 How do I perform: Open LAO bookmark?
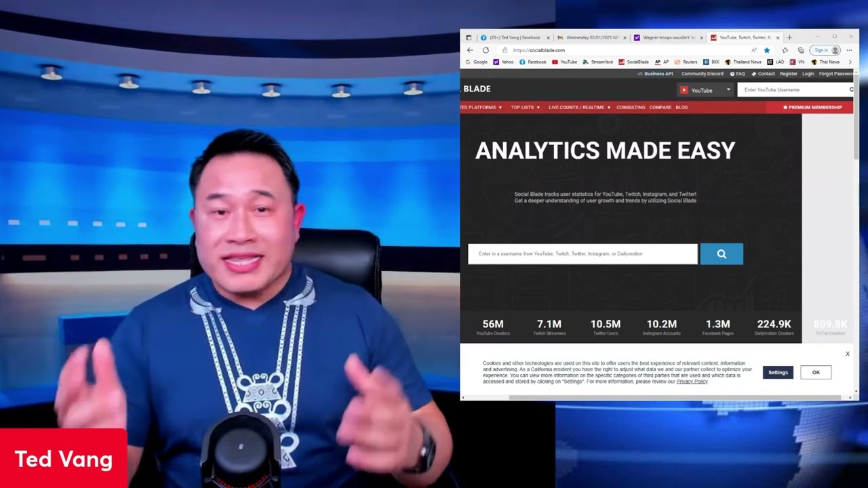click(776, 62)
